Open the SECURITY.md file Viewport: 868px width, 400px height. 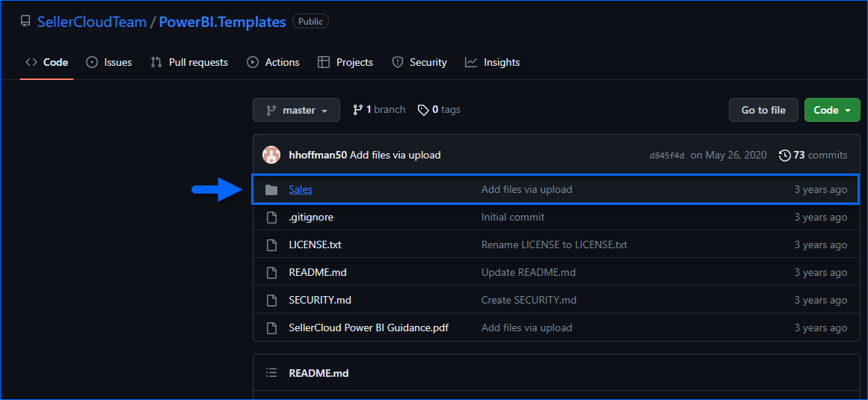click(320, 300)
